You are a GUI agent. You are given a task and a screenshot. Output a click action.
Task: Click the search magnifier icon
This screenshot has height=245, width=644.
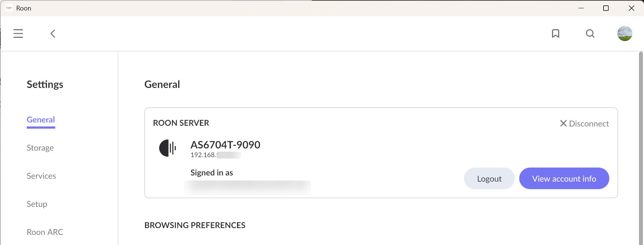(590, 34)
